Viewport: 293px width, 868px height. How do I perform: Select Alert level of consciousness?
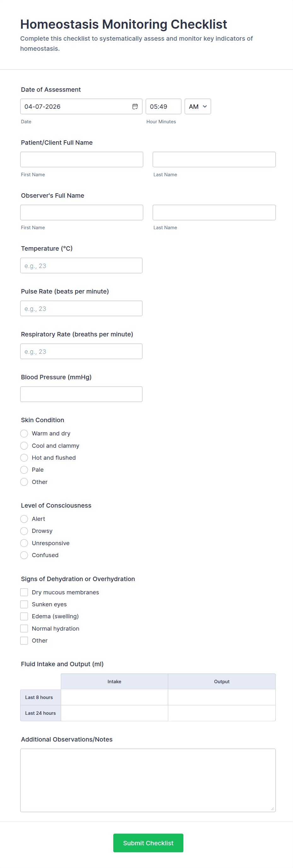[24, 519]
